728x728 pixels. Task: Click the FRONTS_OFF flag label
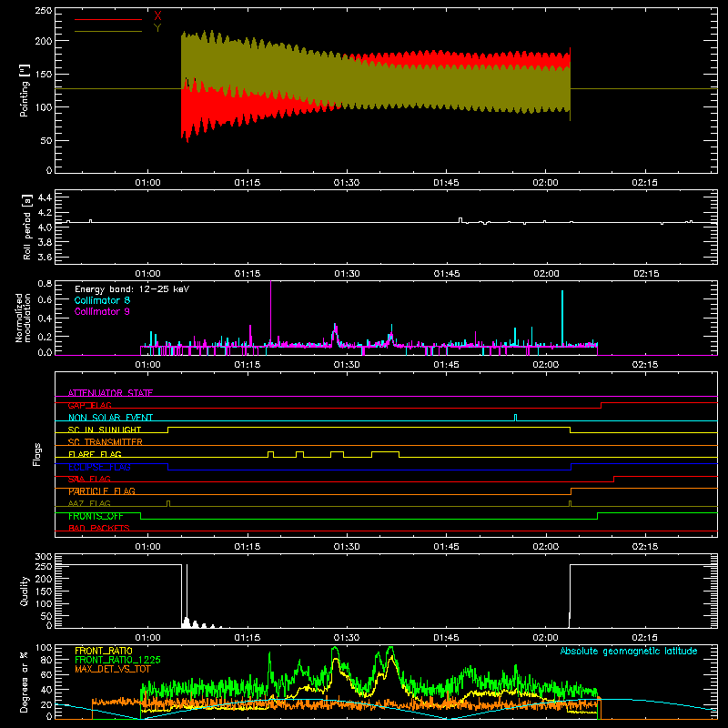point(96,516)
